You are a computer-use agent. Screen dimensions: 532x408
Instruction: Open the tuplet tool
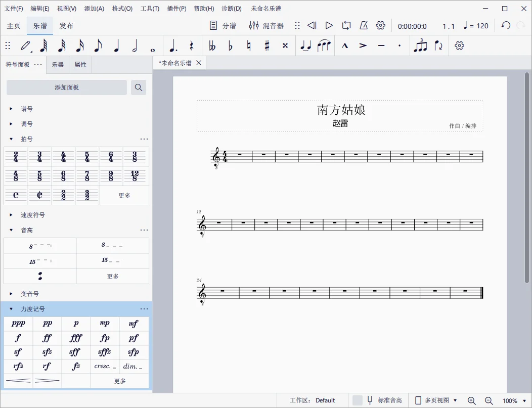coord(420,46)
